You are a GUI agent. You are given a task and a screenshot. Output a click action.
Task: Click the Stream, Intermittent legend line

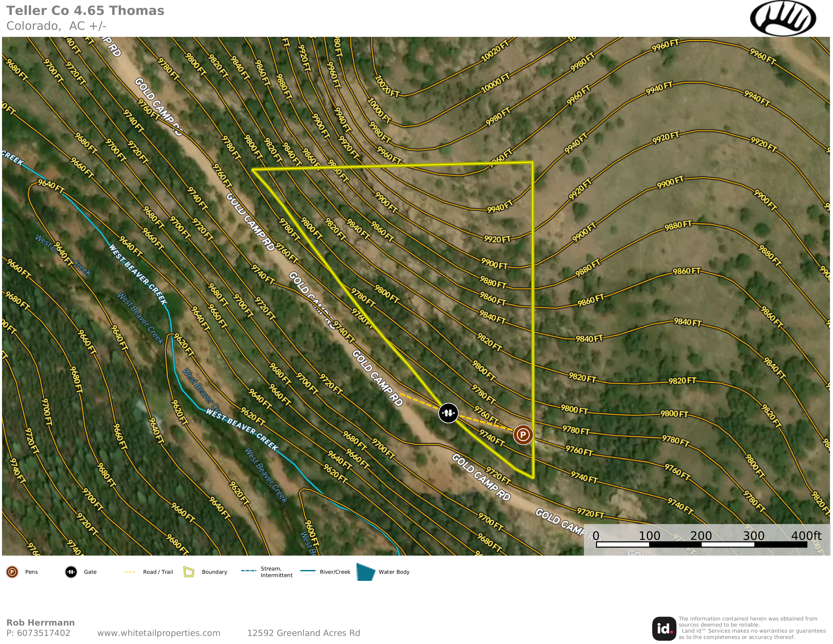tap(249, 571)
